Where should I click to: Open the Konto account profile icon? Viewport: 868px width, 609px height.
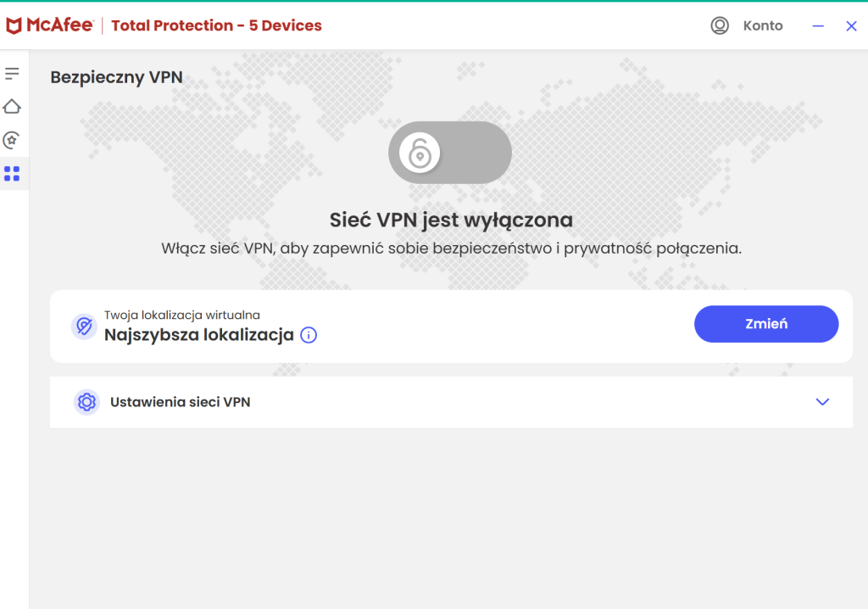coord(720,25)
